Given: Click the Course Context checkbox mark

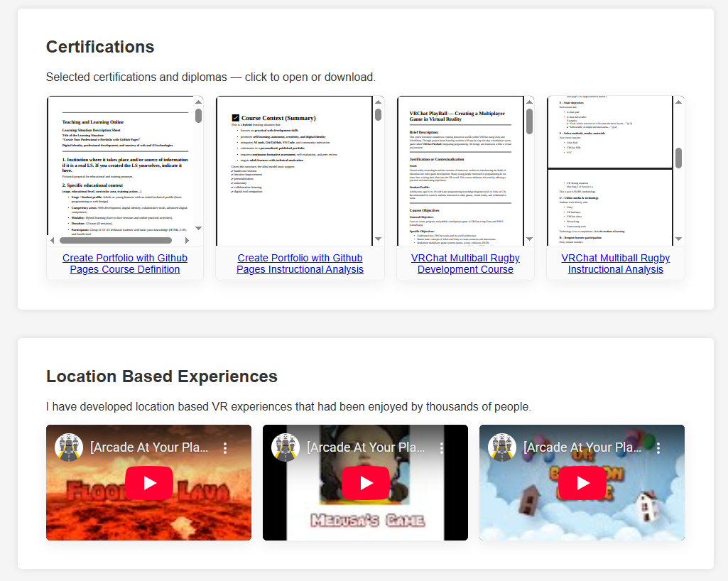Looking at the screenshot, I should pos(236,118).
